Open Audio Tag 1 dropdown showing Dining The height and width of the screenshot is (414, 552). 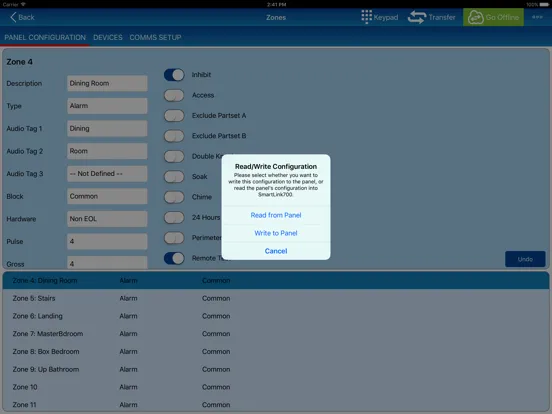coord(107,128)
